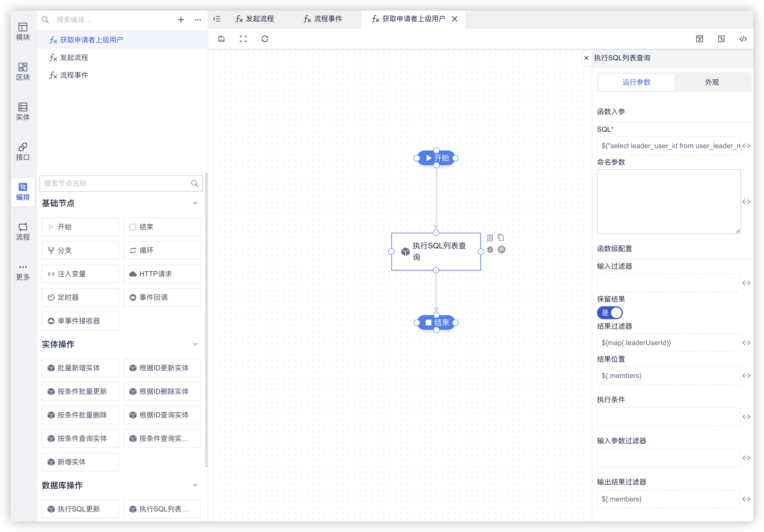Viewport: 764px width, 532px height.
Task: Click the debug bug icon beside the node
Action: pos(490,249)
